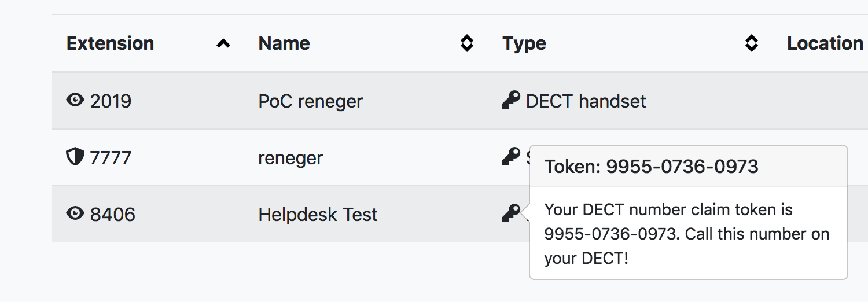Click the Location column header
The image size is (868, 302).
825,43
